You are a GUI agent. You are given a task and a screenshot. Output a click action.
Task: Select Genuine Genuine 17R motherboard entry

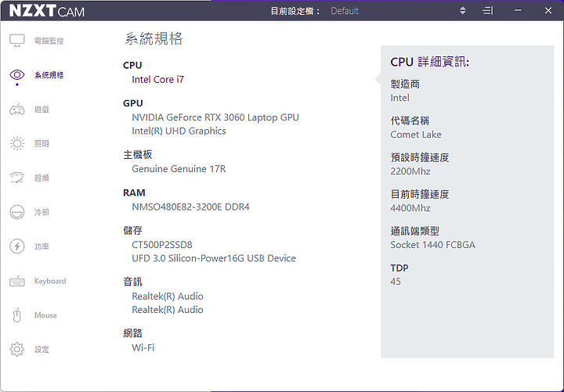(x=179, y=169)
